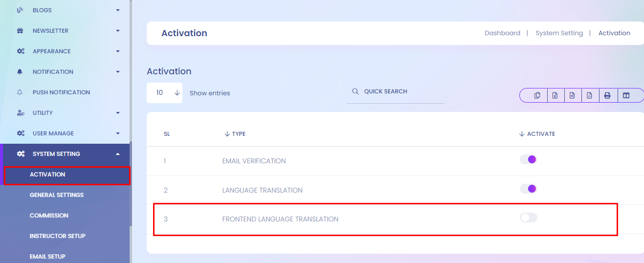
Task: Click the Push Notification bell icon
Action: click(x=20, y=92)
